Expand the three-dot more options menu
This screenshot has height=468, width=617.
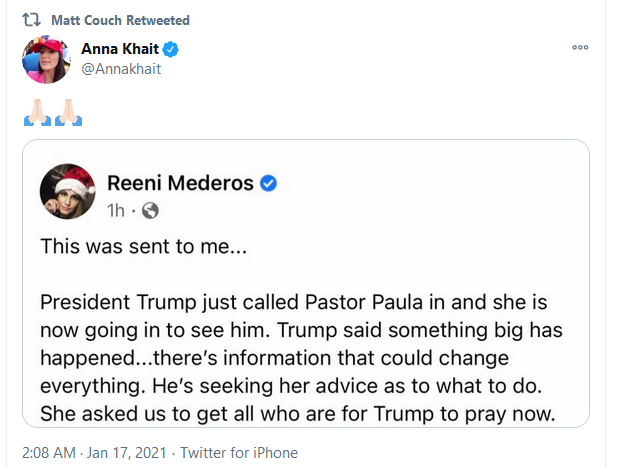[580, 47]
